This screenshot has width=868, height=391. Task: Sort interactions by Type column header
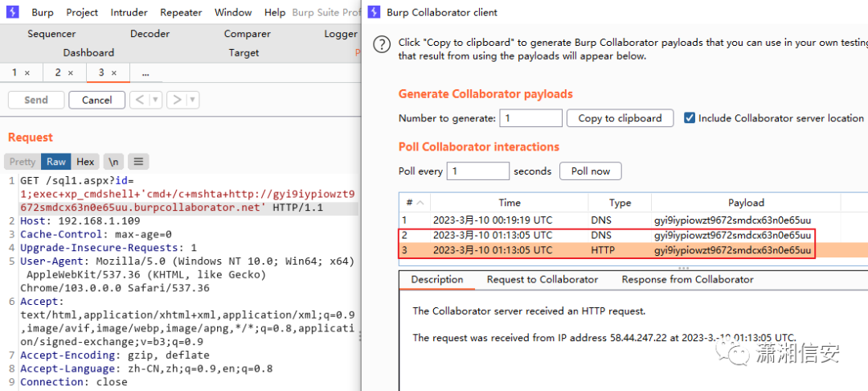[620, 203]
